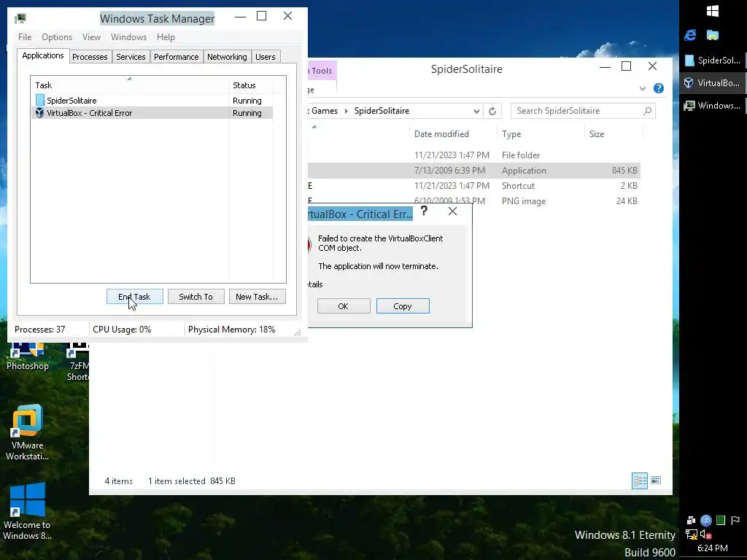Click the 6:24 PM clock
The width and height of the screenshot is (747, 560).
click(713, 548)
